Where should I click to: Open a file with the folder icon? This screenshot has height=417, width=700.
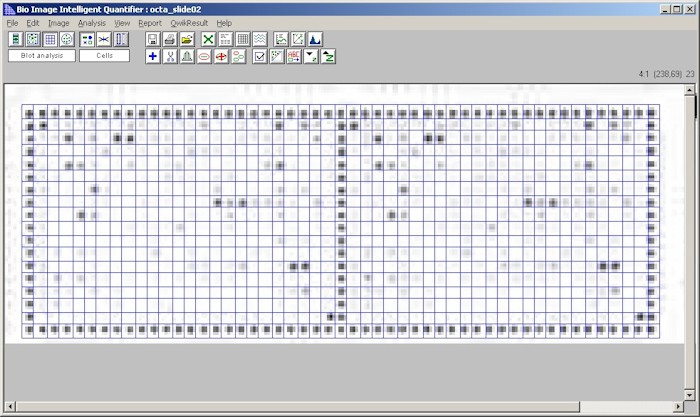187,39
